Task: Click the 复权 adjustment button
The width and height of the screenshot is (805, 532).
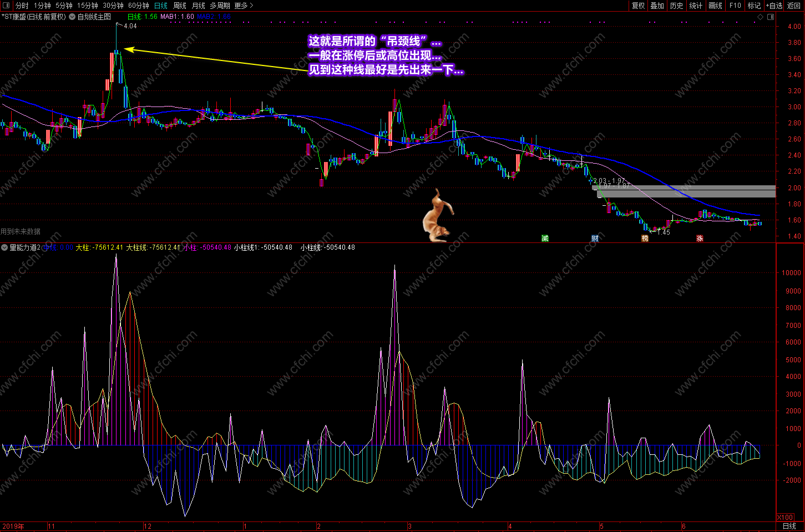Action: pos(638,6)
